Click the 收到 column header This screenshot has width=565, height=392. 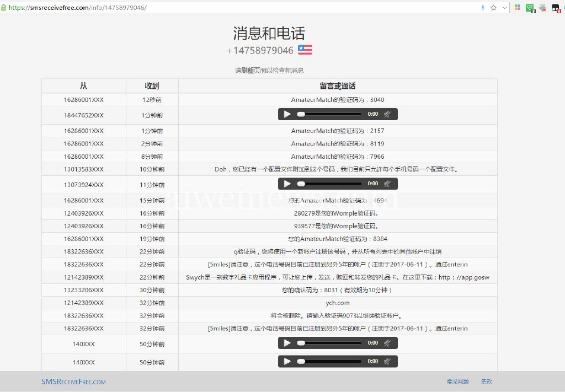(152, 86)
